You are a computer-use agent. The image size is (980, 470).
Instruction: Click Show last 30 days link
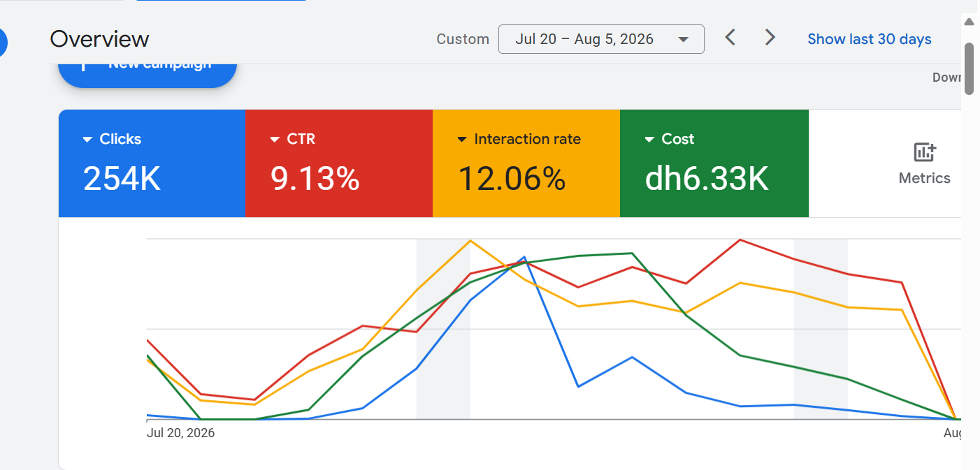click(869, 39)
